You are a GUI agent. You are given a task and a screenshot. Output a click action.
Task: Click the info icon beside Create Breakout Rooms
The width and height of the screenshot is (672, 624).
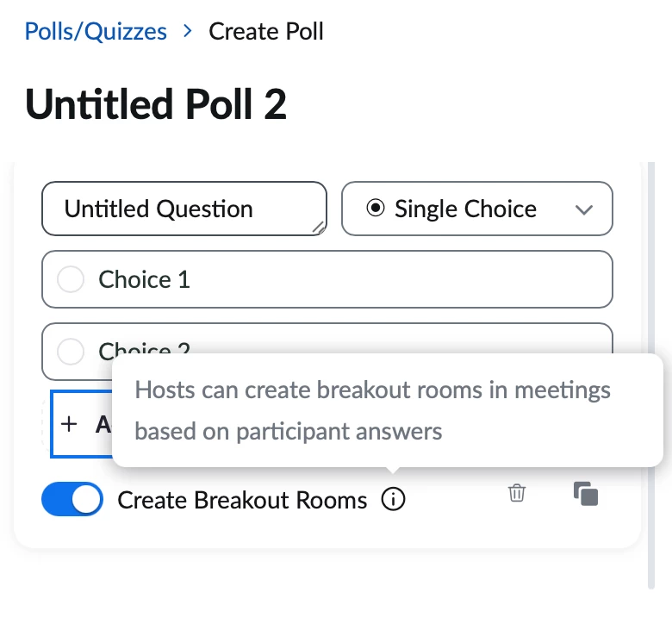[x=393, y=499]
